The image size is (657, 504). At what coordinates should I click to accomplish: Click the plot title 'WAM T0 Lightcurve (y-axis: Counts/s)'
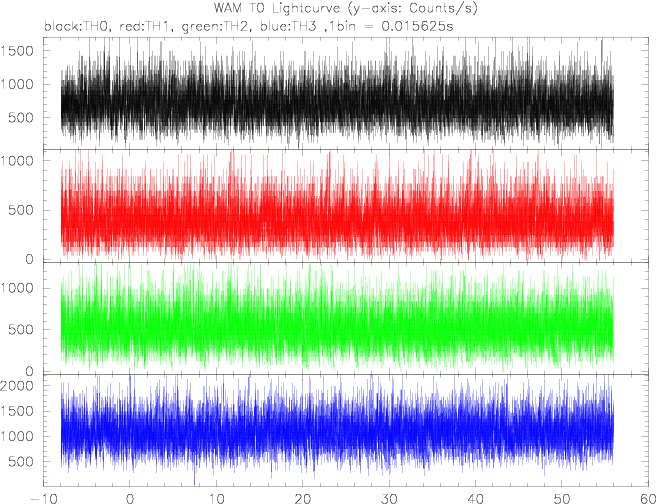(x=345, y=8)
